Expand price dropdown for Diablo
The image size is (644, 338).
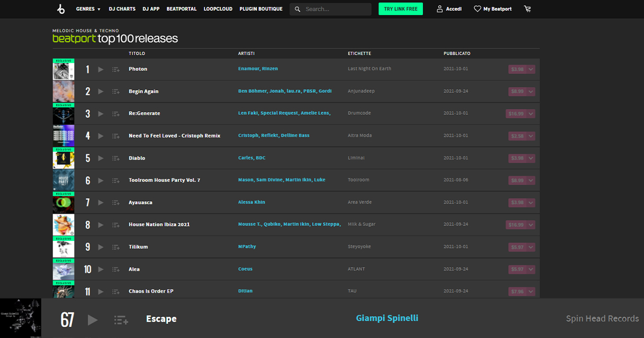[x=531, y=158]
